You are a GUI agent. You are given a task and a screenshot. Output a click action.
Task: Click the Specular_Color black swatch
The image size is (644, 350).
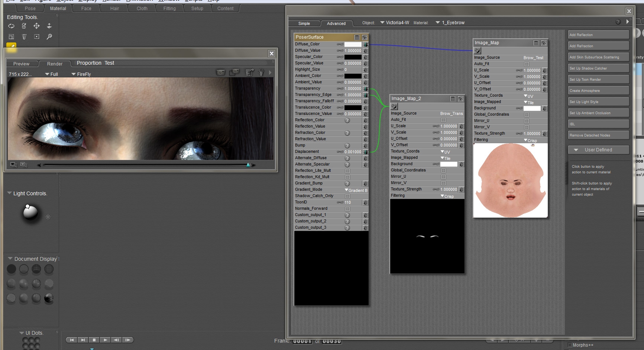tap(353, 57)
